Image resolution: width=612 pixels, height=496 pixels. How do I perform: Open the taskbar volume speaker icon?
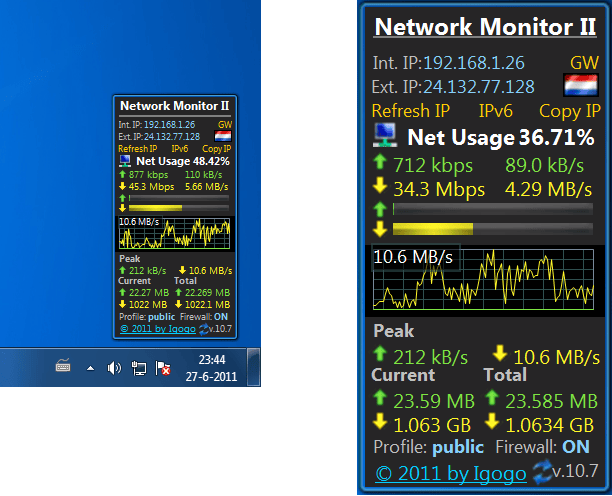click(x=114, y=368)
